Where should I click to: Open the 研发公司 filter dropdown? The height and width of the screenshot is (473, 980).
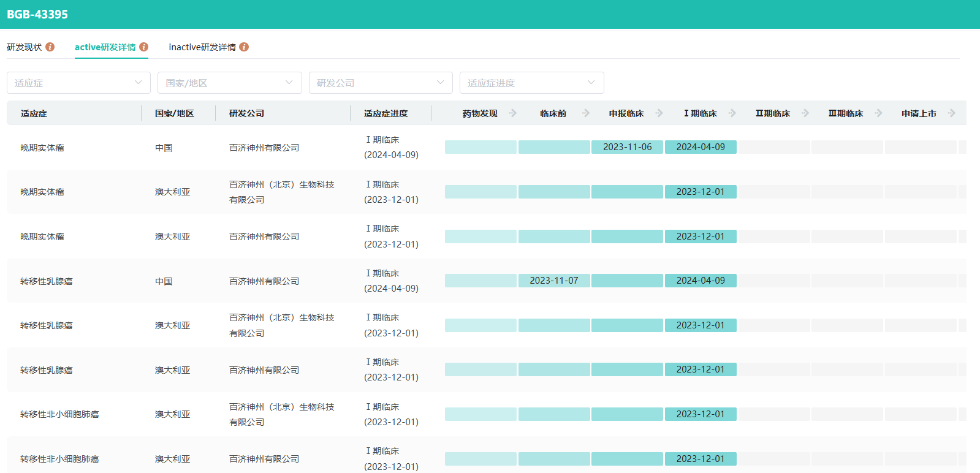coord(381,83)
